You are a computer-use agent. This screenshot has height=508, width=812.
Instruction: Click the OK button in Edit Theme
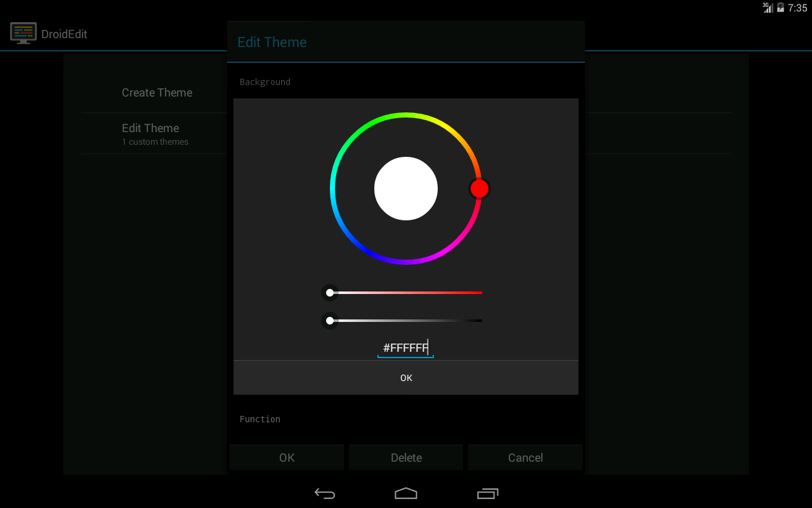click(287, 457)
